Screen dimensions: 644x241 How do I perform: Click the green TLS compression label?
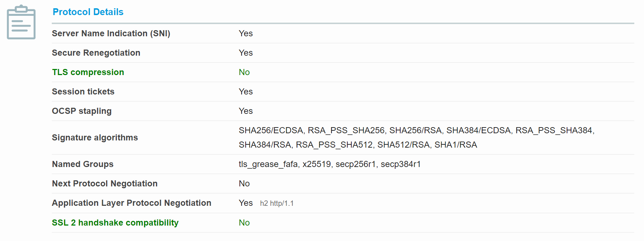pos(88,72)
